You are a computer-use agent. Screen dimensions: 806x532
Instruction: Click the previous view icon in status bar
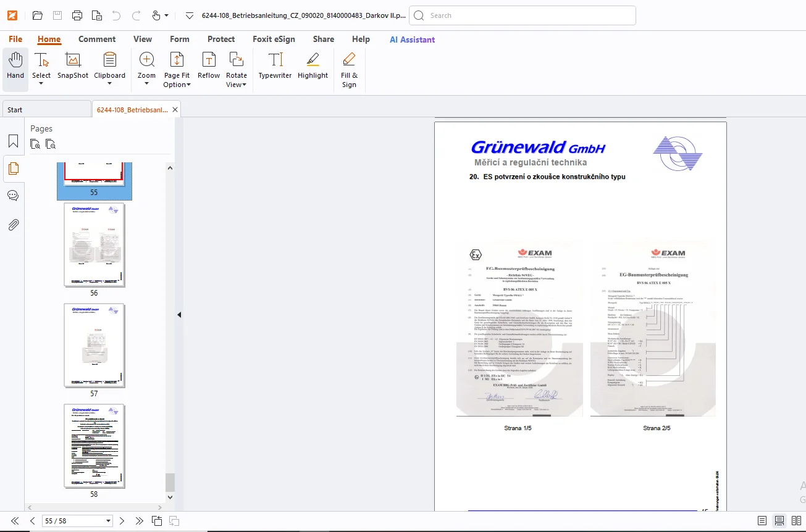(157, 521)
